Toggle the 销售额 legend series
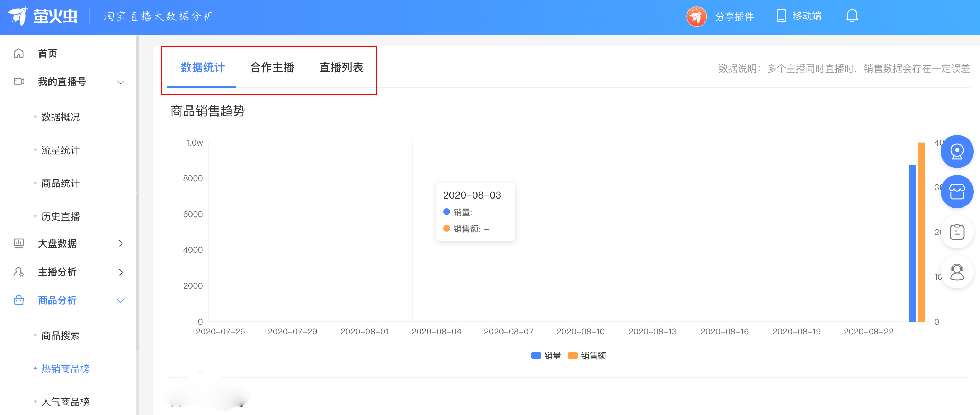 pyautogui.click(x=587, y=355)
